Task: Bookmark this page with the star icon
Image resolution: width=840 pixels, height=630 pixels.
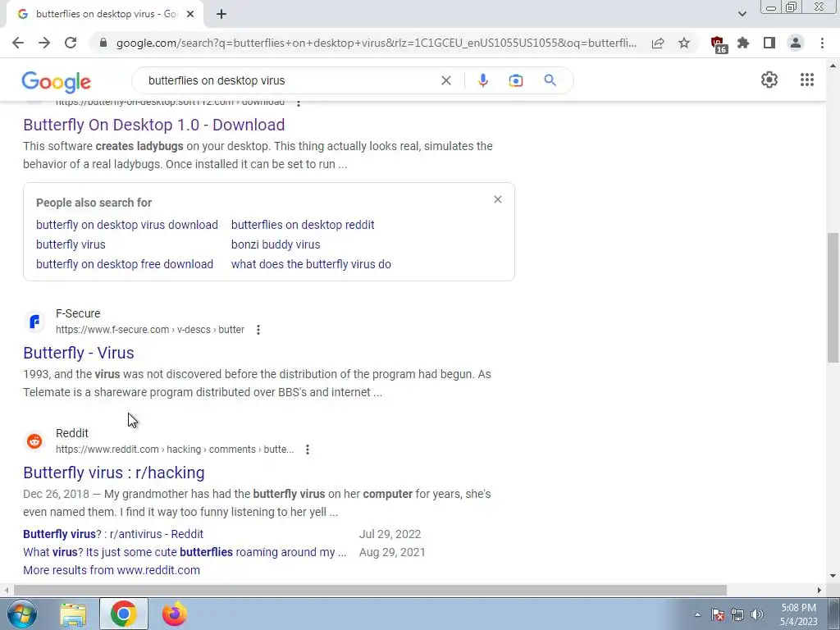Action: tap(684, 43)
